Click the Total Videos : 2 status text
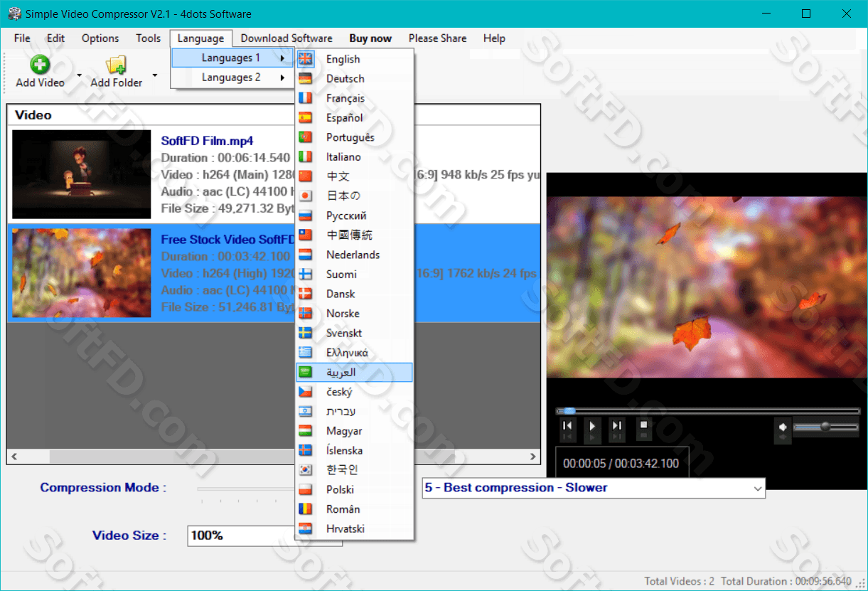The width and height of the screenshot is (868, 591). (x=680, y=581)
